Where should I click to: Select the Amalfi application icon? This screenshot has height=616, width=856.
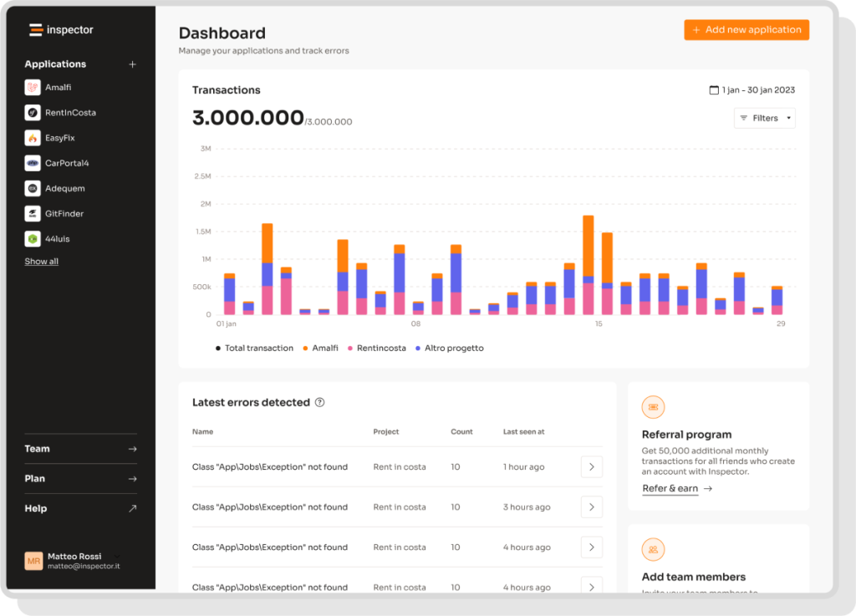point(33,87)
